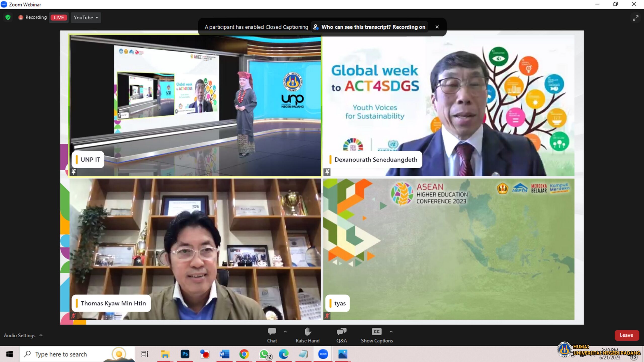Viewport: 644px width, 362px height.
Task: Leave the webinar
Action: (x=626, y=335)
